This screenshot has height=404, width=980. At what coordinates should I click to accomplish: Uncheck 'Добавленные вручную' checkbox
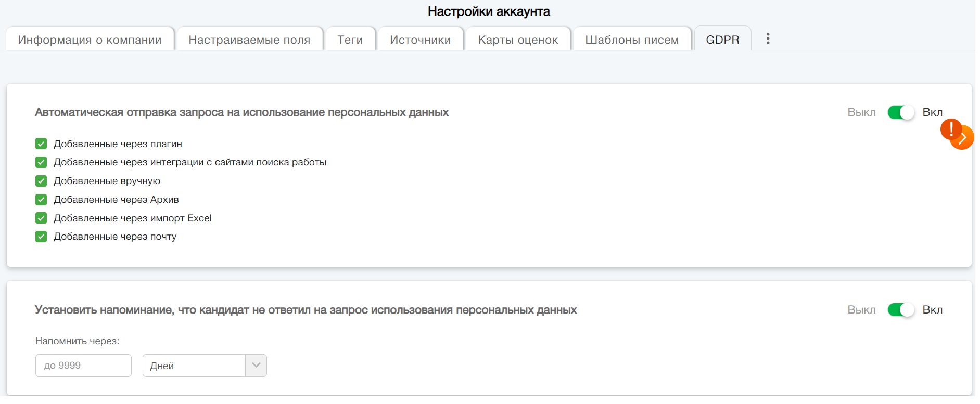[x=41, y=181]
